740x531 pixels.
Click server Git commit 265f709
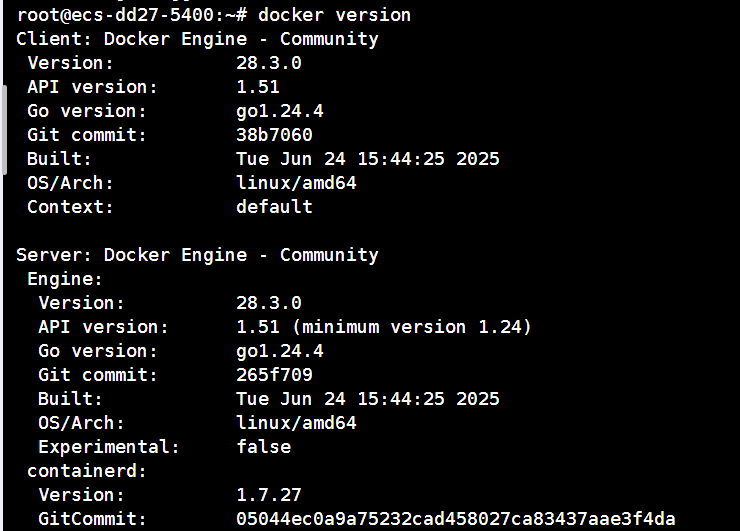click(x=274, y=375)
